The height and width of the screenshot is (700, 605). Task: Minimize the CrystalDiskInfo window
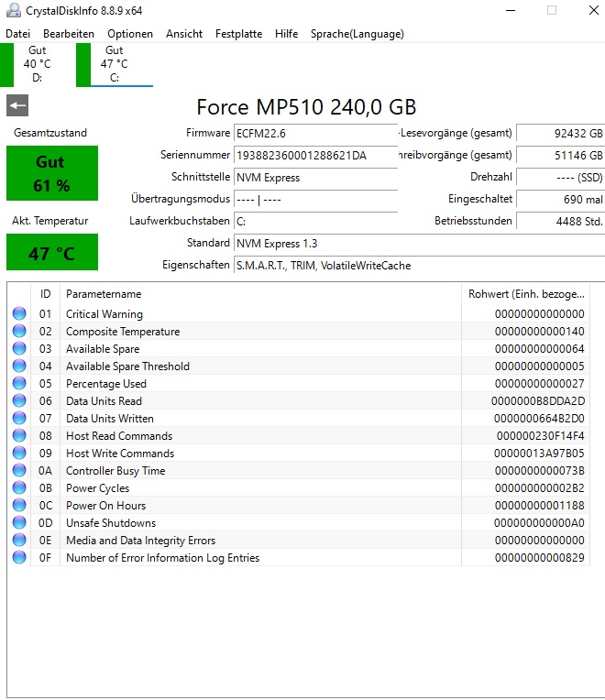point(511,10)
